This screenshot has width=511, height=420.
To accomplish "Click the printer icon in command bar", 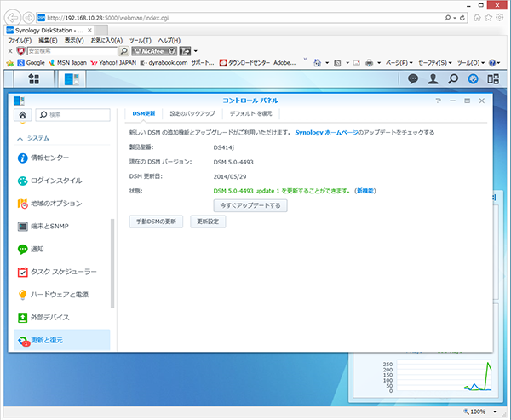I will point(369,62).
